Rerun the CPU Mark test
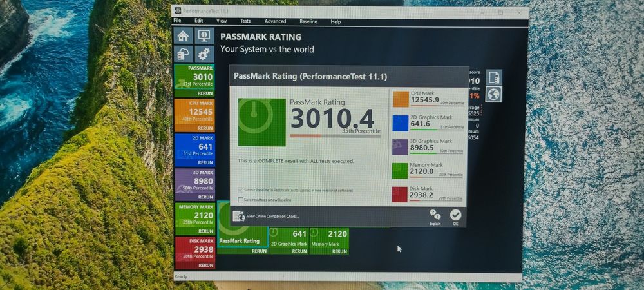The height and width of the screenshot is (290, 644). [x=205, y=128]
